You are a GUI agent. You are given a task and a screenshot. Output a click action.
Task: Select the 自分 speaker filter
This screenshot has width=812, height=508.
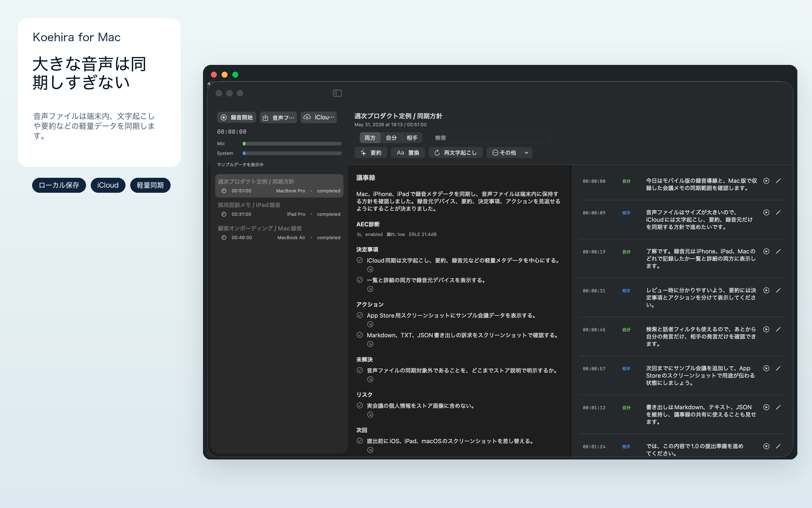(x=391, y=138)
